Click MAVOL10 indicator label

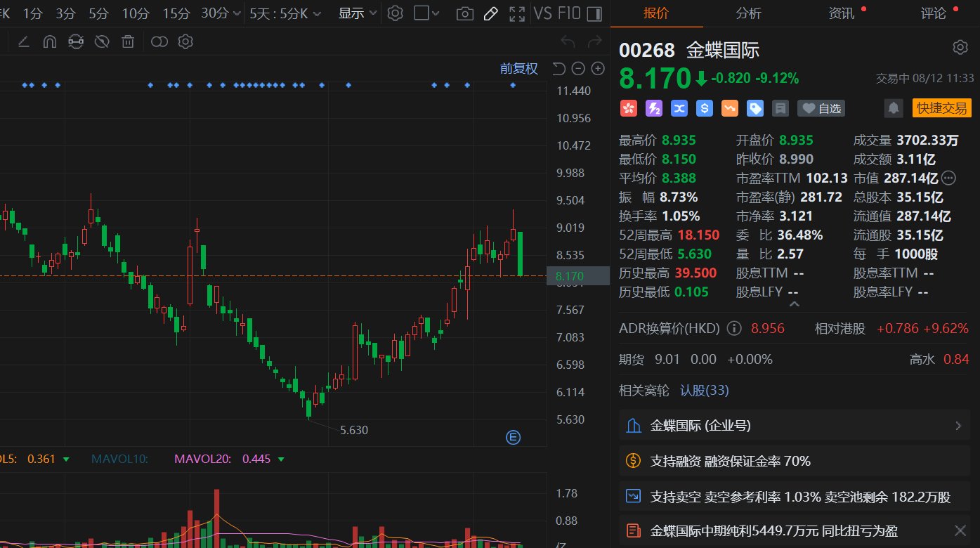119,459
